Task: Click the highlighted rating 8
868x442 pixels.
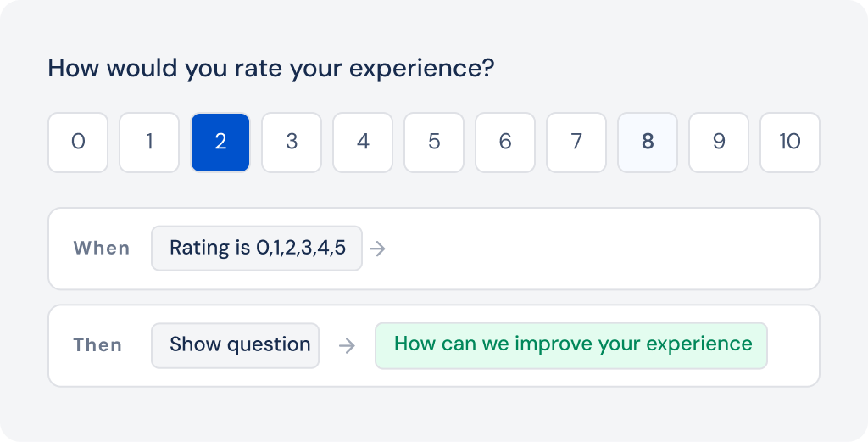Action: pos(648,143)
